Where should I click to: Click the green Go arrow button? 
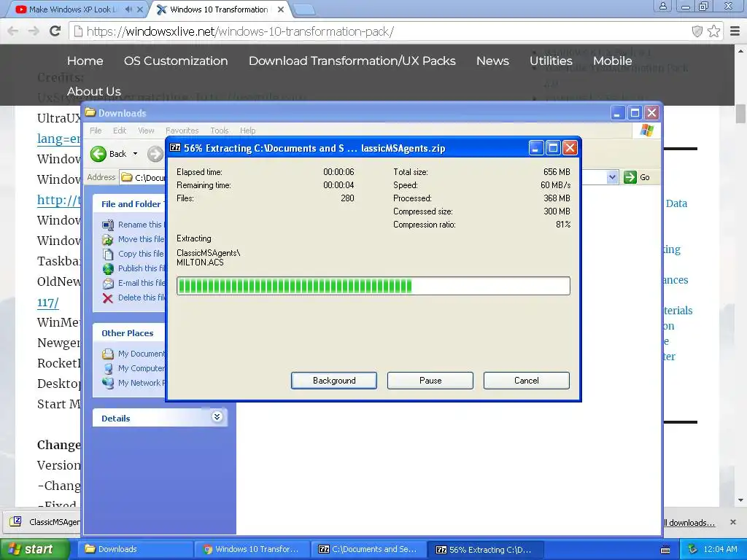point(630,177)
